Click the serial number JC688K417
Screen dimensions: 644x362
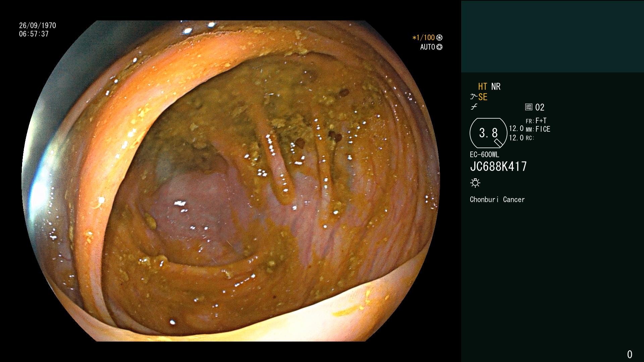point(498,167)
